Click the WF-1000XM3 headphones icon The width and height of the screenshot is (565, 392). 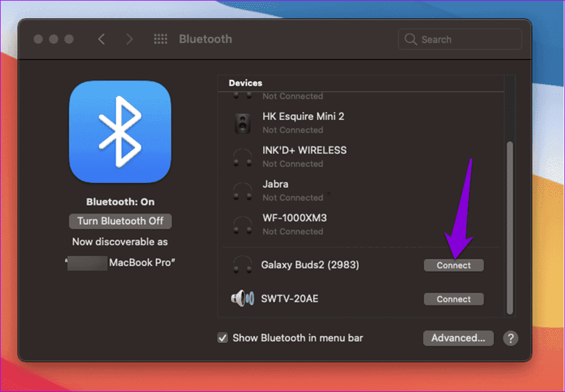point(242,225)
